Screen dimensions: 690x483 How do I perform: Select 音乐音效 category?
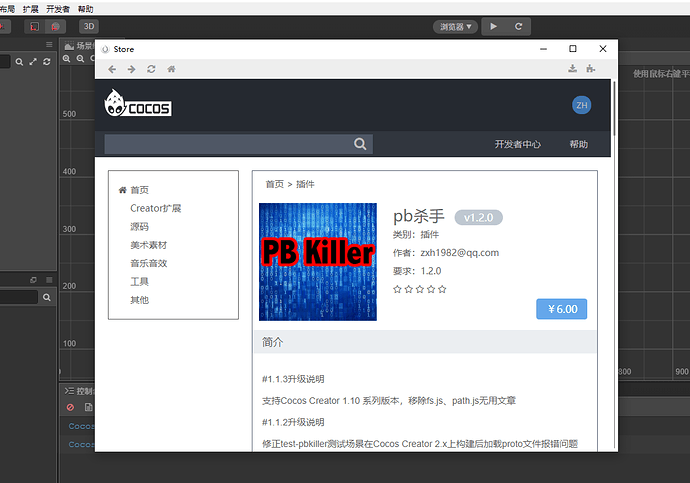click(149, 263)
